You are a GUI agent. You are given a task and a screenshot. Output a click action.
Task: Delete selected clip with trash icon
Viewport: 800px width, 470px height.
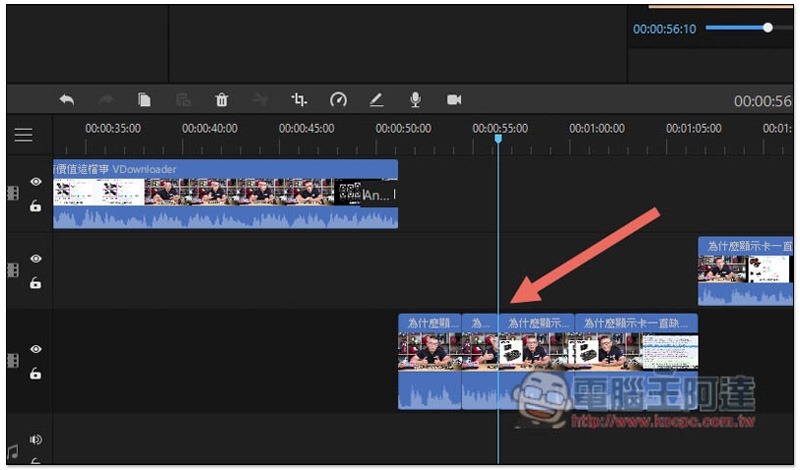point(221,100)
